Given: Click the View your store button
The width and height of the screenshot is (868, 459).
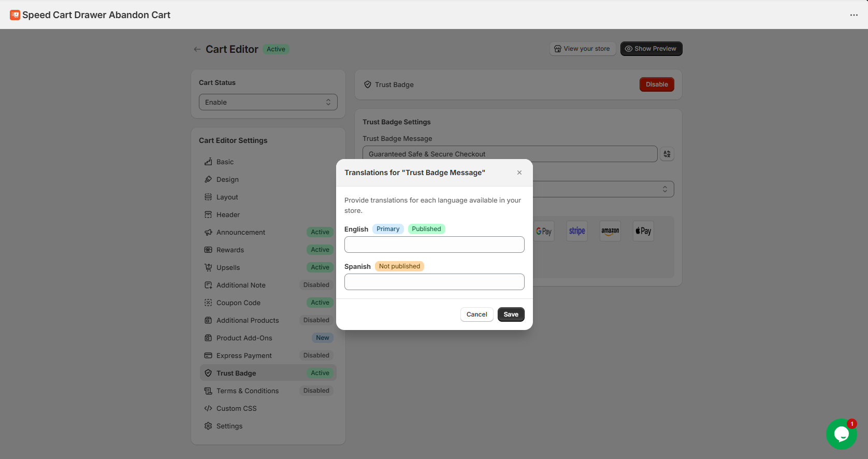Looking at the screenshot, I should coord(582,49).
